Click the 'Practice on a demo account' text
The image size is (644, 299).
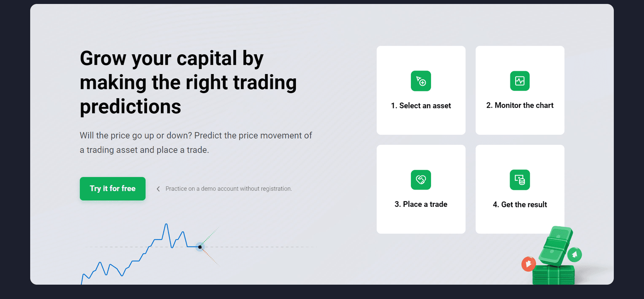(229, 189)
